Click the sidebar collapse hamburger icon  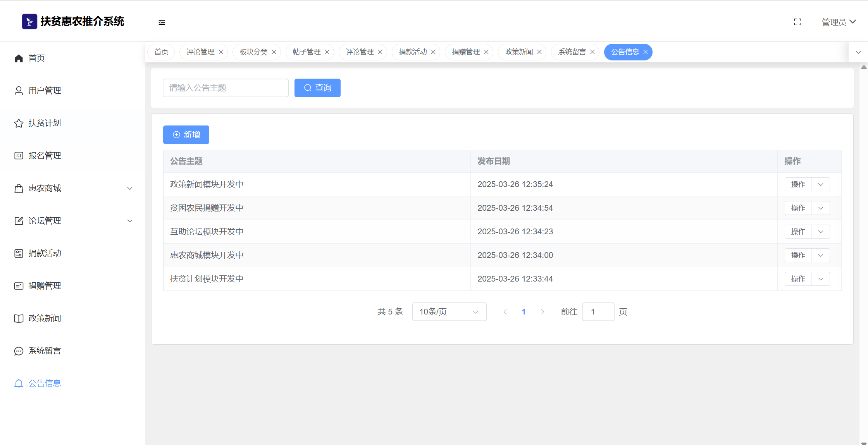[162, 22]
